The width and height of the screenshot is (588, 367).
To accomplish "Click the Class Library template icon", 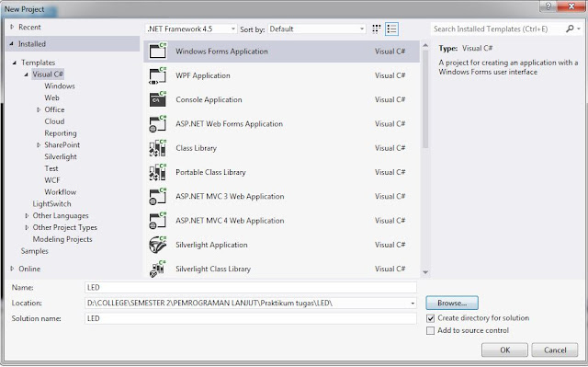I will (158, 148).
